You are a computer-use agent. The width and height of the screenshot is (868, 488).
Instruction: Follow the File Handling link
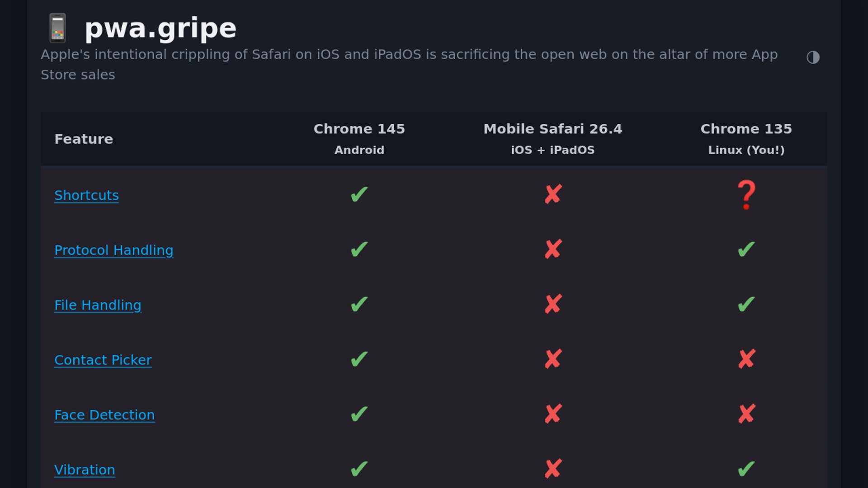coord(98,305)
